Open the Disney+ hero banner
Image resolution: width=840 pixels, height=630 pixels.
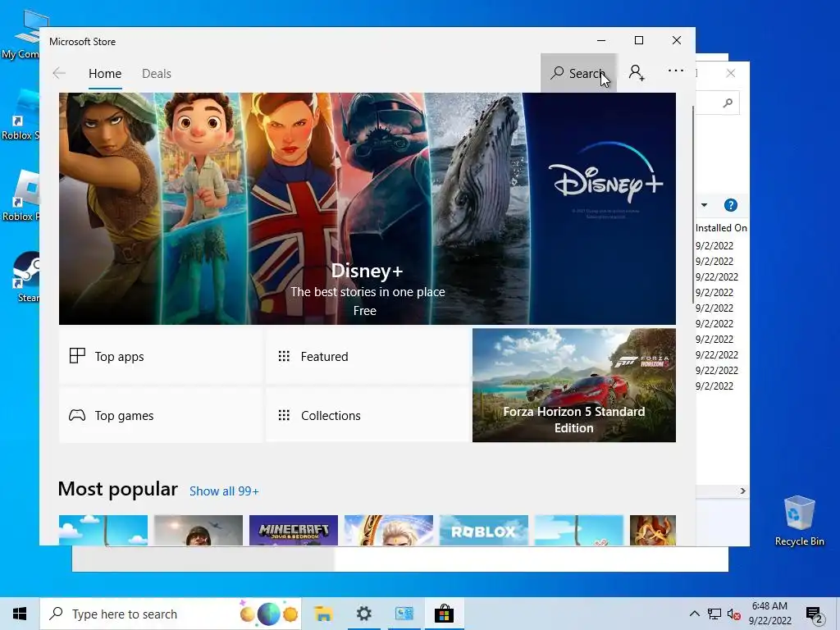367,208
